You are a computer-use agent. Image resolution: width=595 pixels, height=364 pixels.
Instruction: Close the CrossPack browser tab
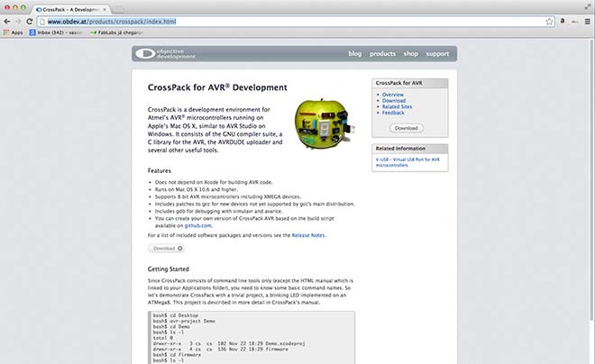point(105,10)
